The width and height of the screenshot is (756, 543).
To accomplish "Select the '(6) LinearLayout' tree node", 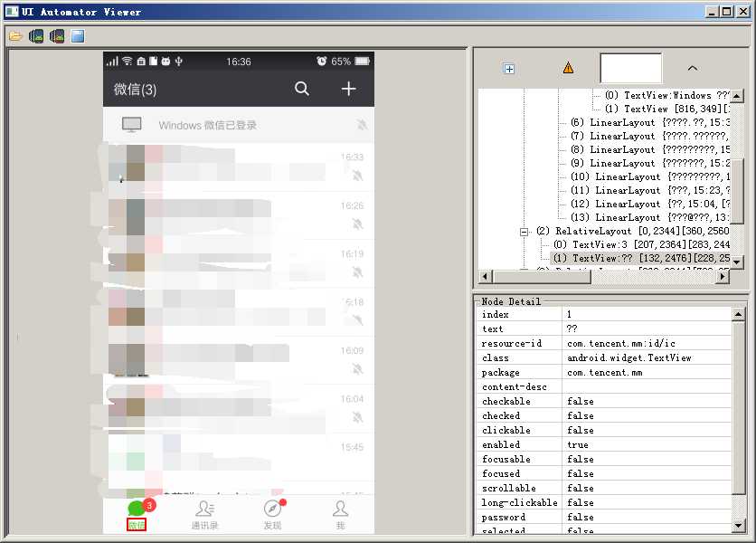I will tap(650, 122).
